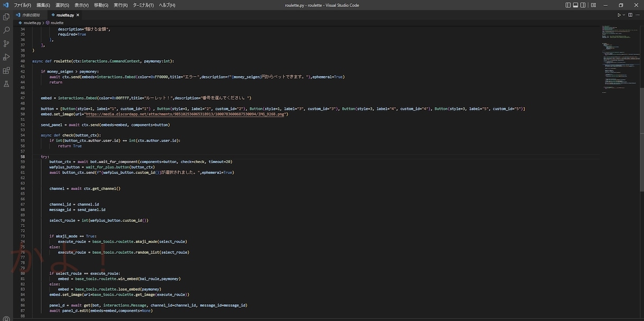Click 'if money_seigen > paymoney:' line
644x321 pixels.
pos(70,71)
